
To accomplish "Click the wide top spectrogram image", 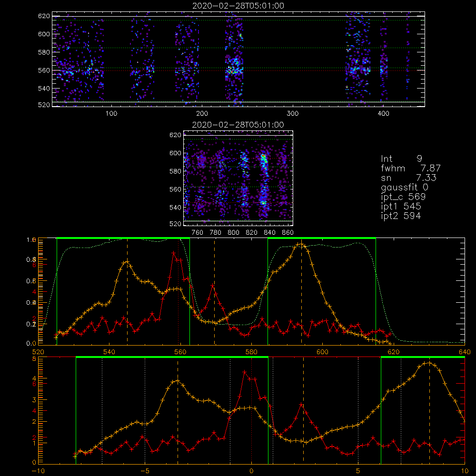I will point(238,59).
